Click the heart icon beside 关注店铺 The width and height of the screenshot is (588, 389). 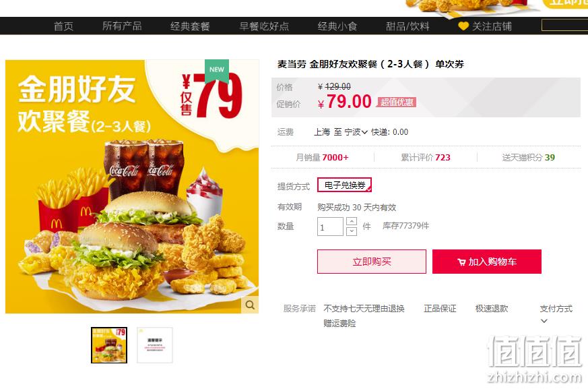point(463,26)
